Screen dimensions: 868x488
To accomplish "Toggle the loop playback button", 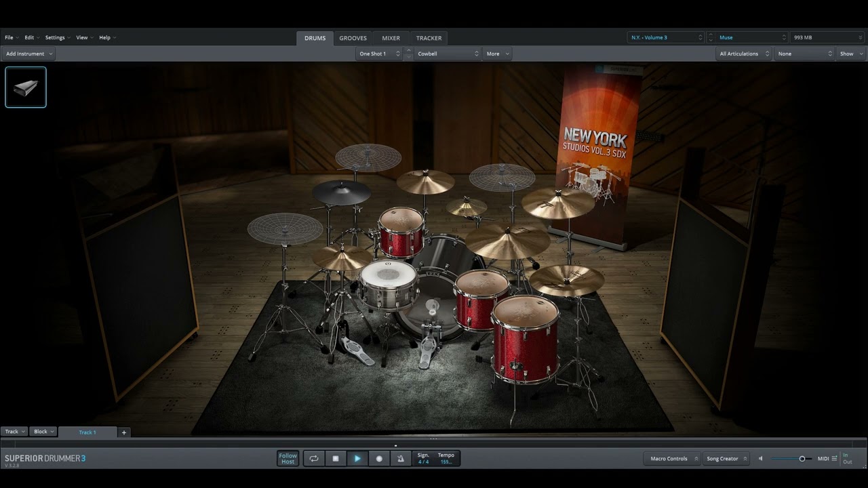I will tap(314, 458).
